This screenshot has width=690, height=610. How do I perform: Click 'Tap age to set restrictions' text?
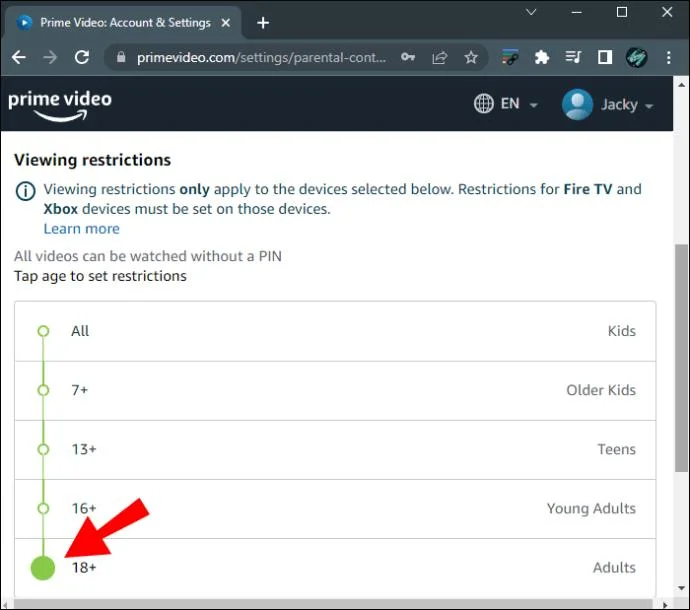(100, 276)
